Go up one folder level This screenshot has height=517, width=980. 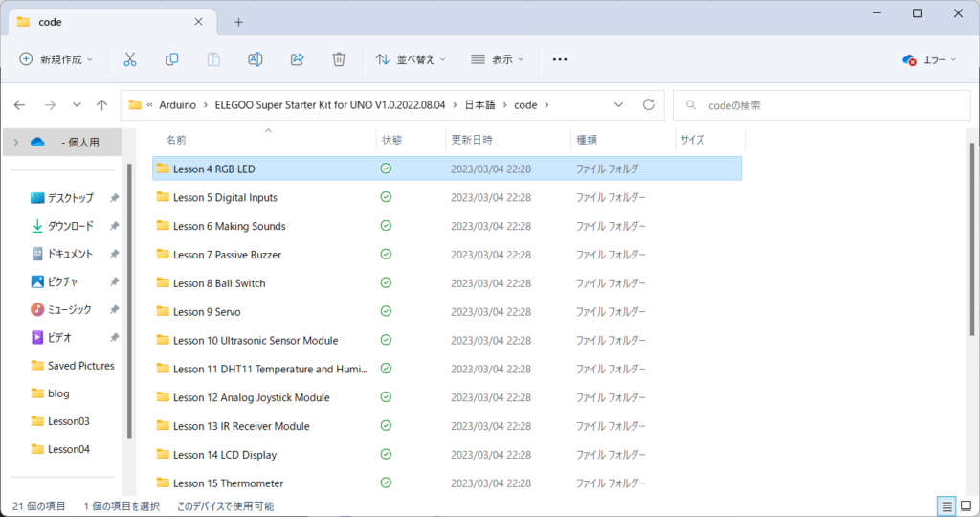(x=101, y=105)
